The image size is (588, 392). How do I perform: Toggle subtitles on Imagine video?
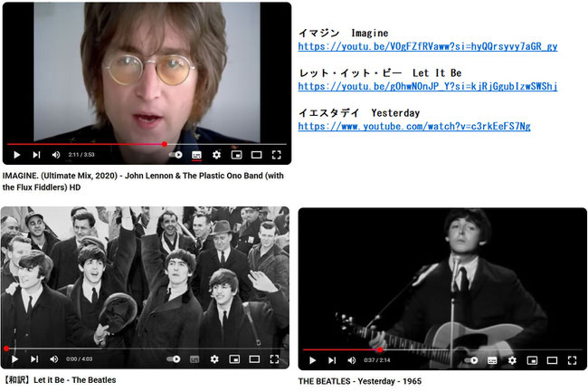tap(196, 155)
